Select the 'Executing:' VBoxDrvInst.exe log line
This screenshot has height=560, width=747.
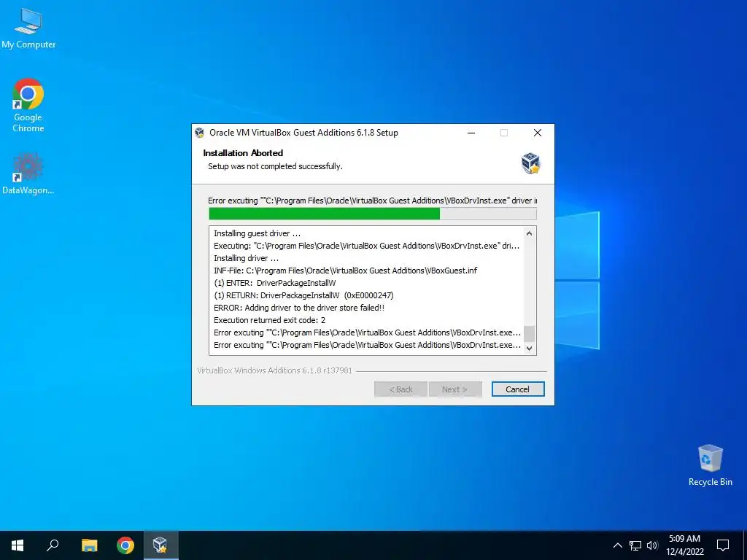coord(367,246)
